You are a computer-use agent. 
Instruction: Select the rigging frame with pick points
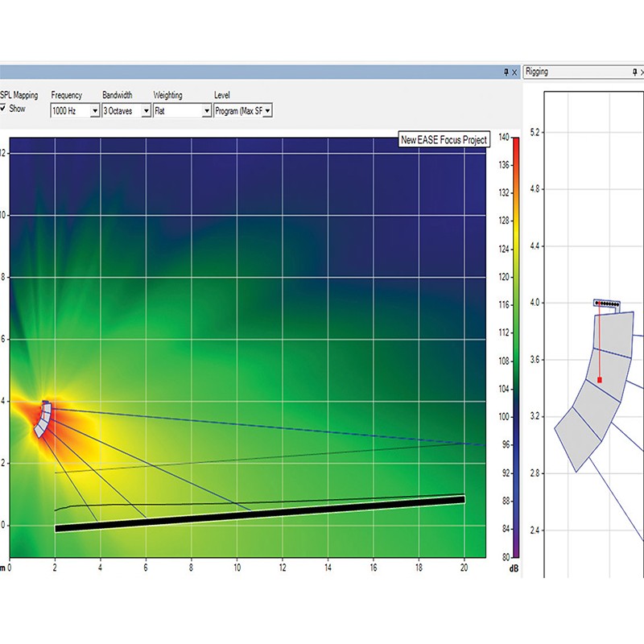607,304
